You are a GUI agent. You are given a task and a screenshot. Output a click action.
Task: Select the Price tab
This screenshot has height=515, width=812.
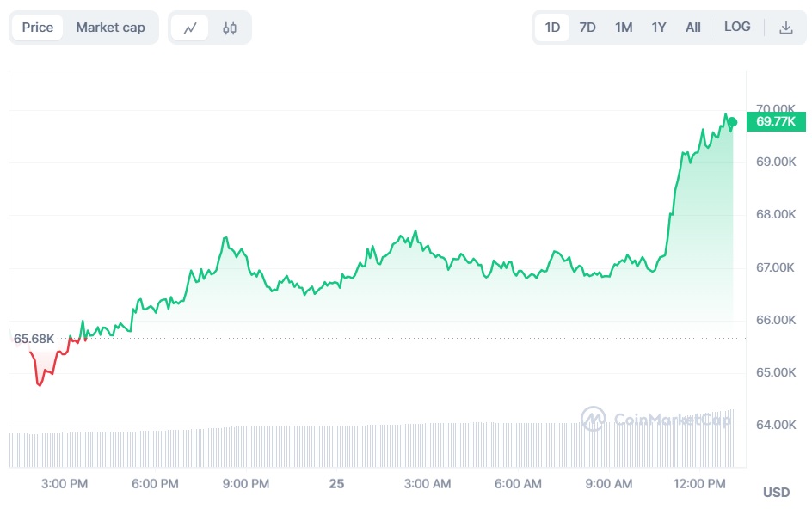[38, 28]
